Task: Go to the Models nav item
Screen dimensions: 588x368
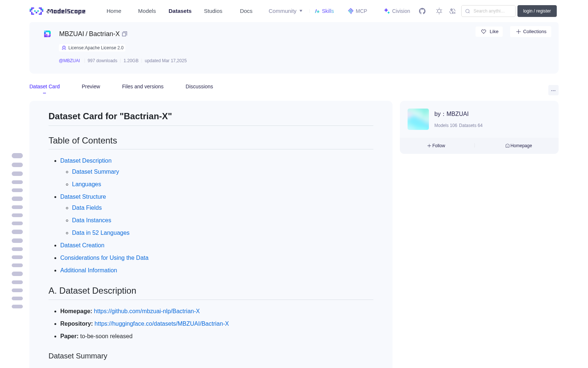Action: (x=147, y=11)
